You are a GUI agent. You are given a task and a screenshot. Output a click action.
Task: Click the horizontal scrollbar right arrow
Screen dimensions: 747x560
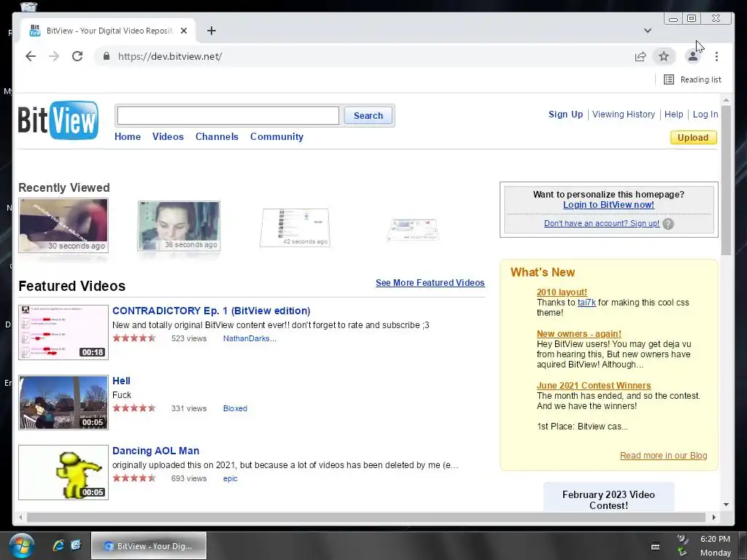(x=713, y=517)
